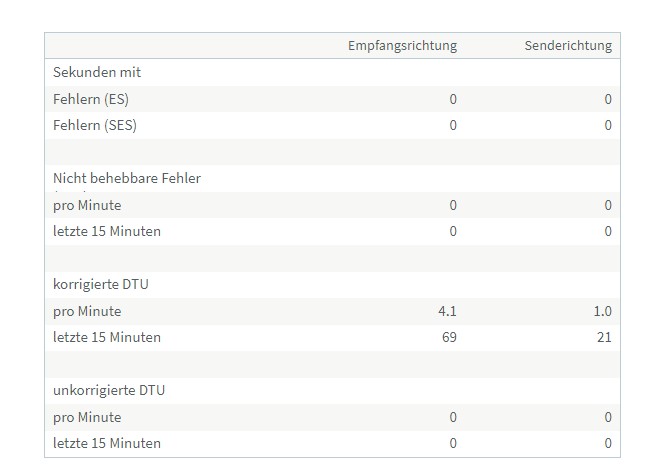This screenshot has width=646, height=470.
Task: Select korrigierte DTU pro Minute value 1.0
Action: [603, 311]
